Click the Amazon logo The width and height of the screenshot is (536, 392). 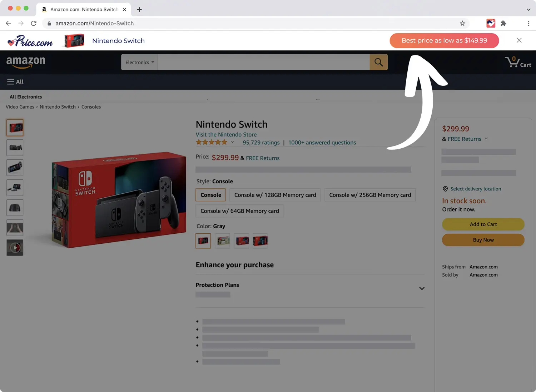pyautogui.click(x=26, y=62)
